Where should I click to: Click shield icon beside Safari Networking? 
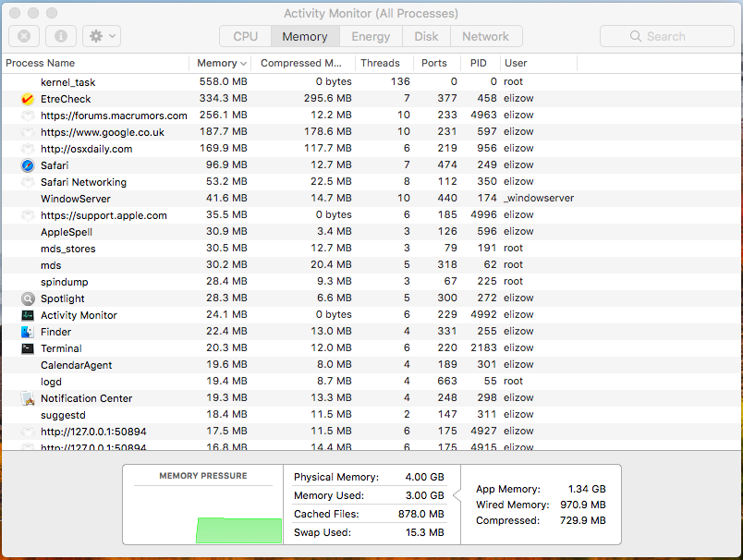click(x=28, y=182)
